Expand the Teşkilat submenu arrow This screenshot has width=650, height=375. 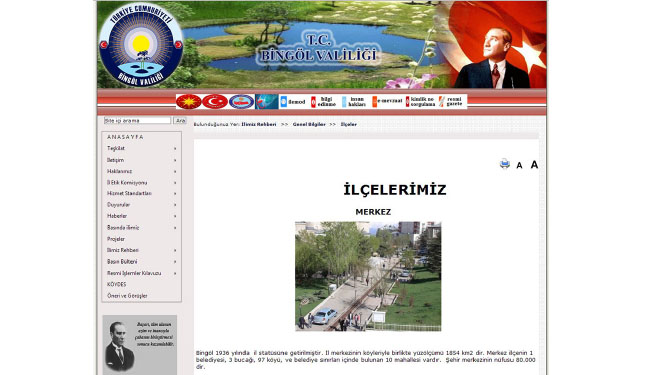pyautogui.click(x=175, y=148)
